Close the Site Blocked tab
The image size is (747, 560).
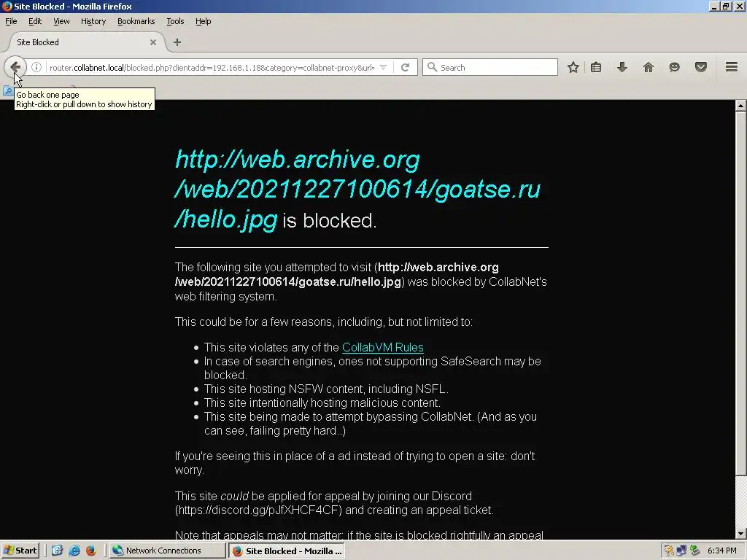pyautogui.click(x=153, y=42)
